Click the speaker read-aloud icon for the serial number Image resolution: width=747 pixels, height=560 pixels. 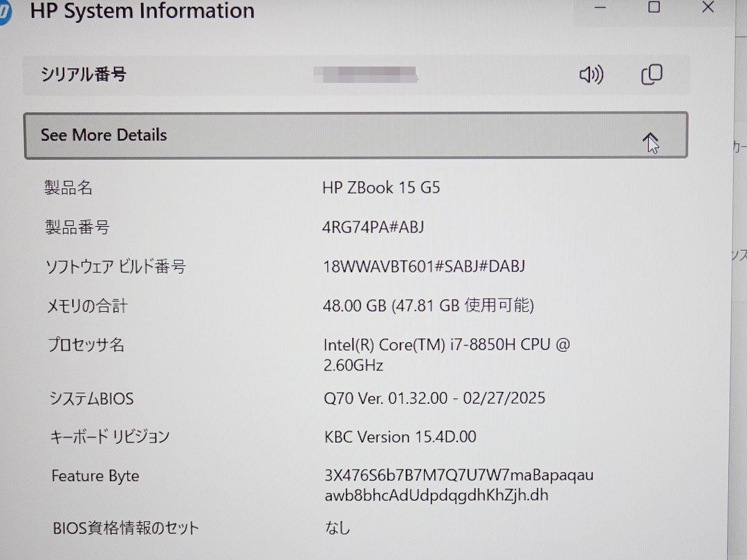[591, 75]
